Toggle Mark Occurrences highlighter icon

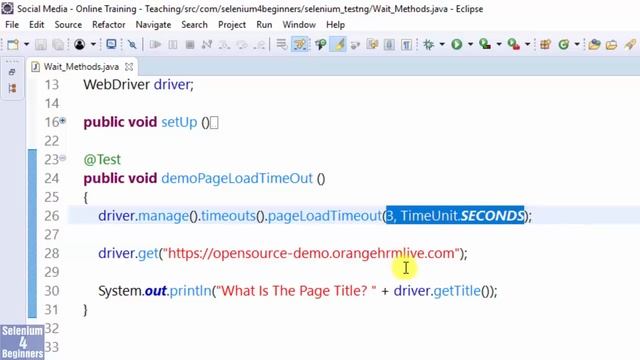pyautogui.click(x=338, y=44)
